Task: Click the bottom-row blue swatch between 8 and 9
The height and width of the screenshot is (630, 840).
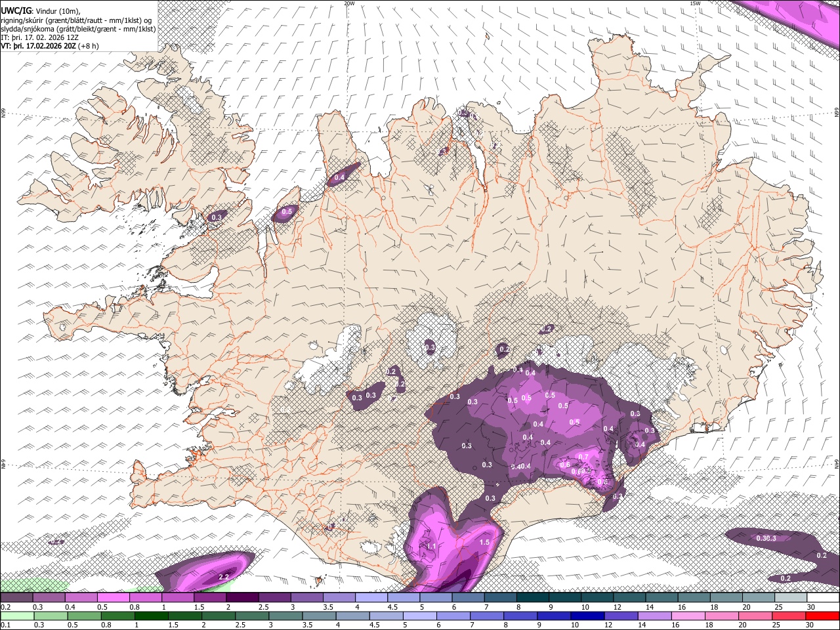Action: [x=521, y=616]
